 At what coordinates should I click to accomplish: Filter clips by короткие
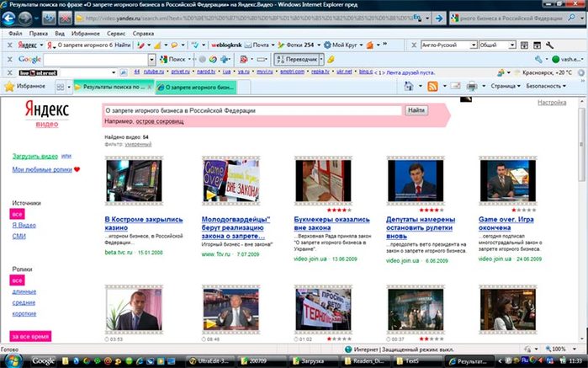24,313
